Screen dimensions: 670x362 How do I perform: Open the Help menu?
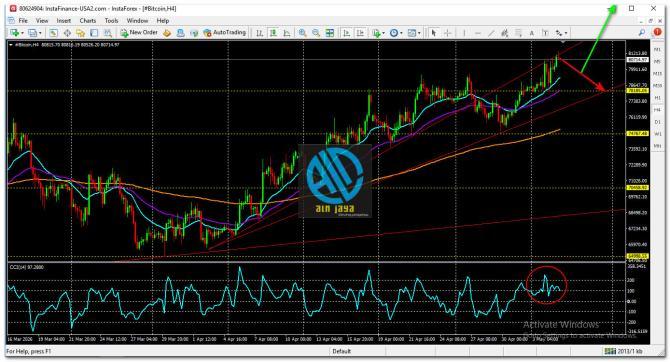pos(163,21)
